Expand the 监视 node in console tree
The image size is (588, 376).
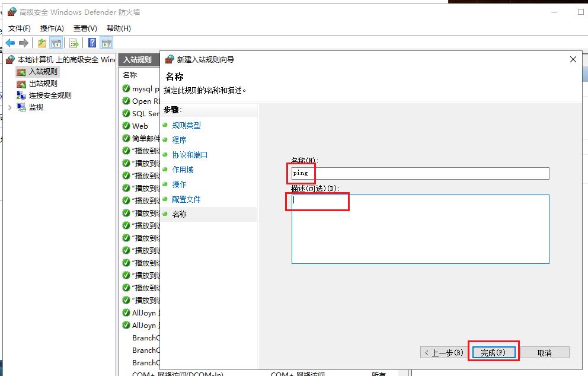tap(10, 106)
